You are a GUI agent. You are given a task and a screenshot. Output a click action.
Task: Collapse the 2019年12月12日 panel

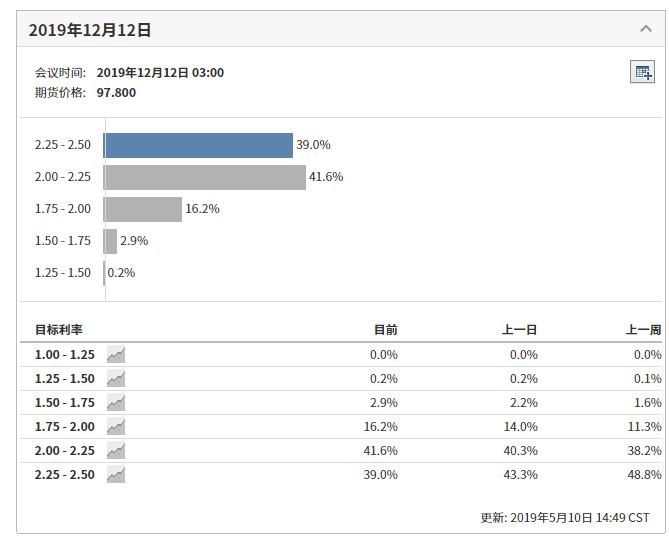click(x=645, y=29)
